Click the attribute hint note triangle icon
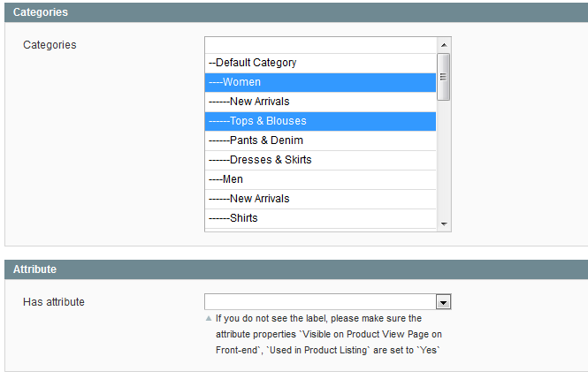 coord(209,318)
